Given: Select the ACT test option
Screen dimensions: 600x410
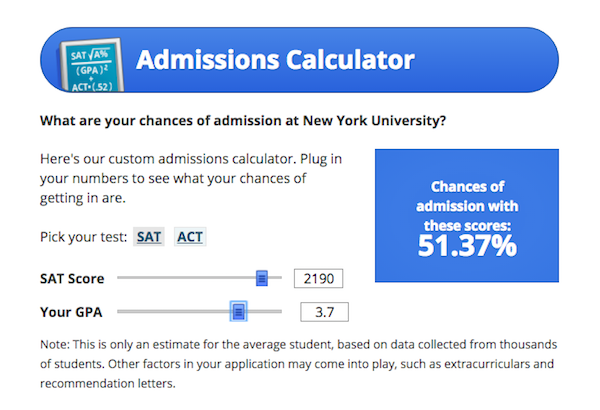Looking at the screenshot, I should (x=190, y=237).
